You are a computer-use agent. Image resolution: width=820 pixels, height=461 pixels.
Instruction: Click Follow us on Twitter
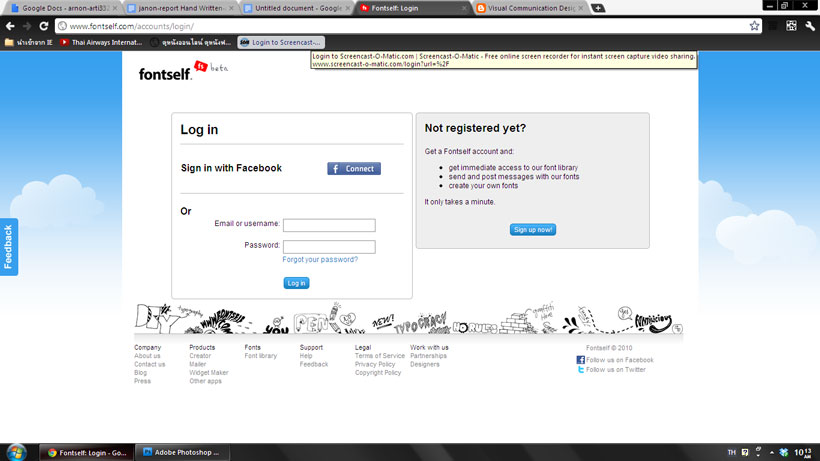(x=616, y=369)
